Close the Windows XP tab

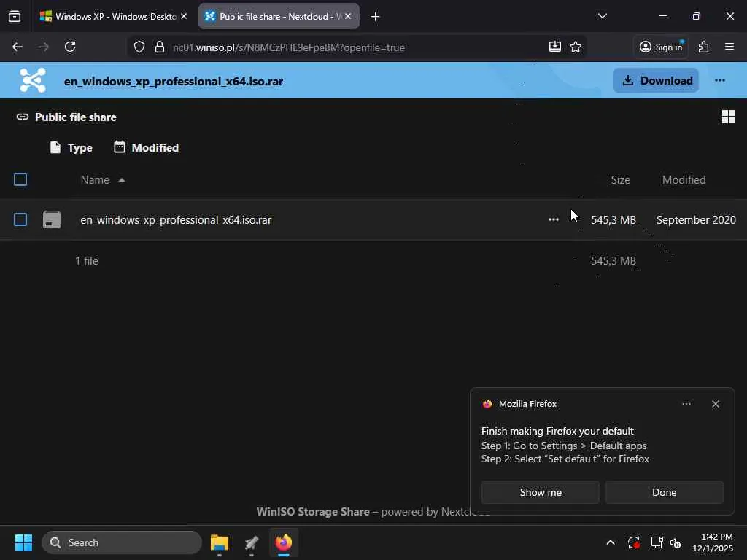tap(184, 16)
